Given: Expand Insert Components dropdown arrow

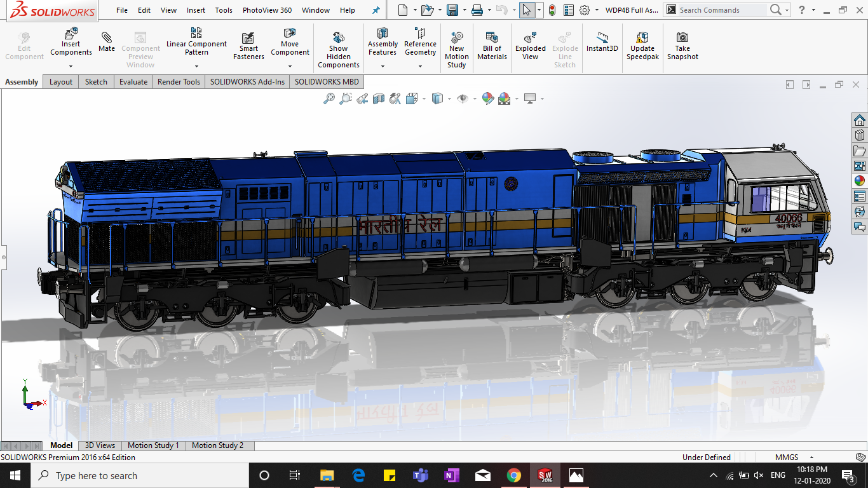Looking at the screenshot, I should click(x=71, y=66).
